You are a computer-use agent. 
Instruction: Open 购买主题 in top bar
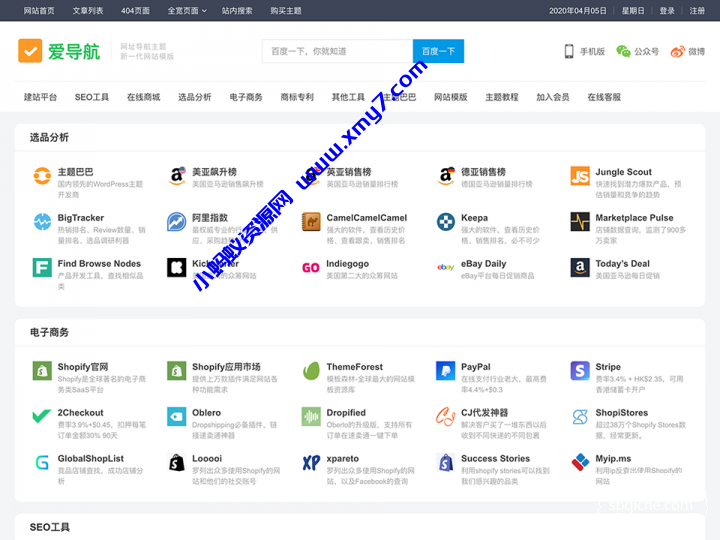tap(286, 11)
